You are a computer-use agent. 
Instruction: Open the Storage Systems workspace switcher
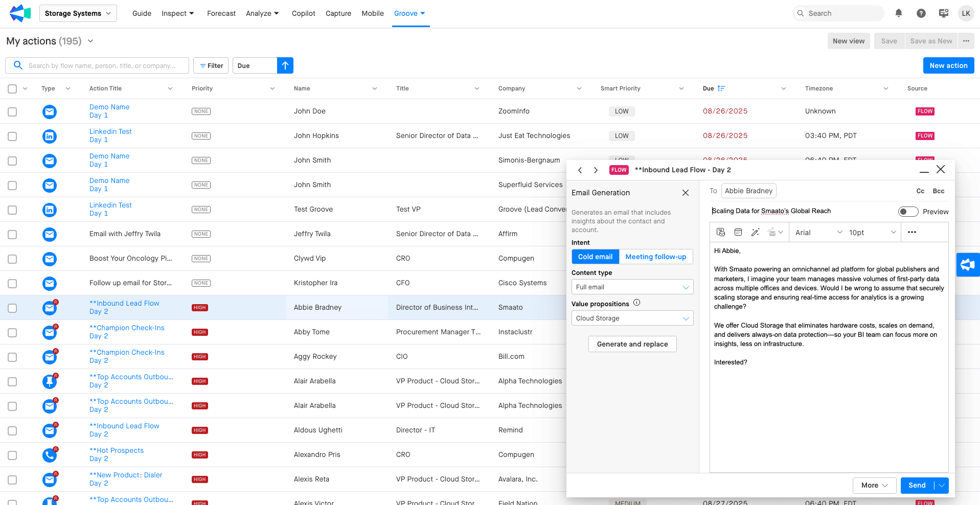pyautogui.click(x=78, y=13)
